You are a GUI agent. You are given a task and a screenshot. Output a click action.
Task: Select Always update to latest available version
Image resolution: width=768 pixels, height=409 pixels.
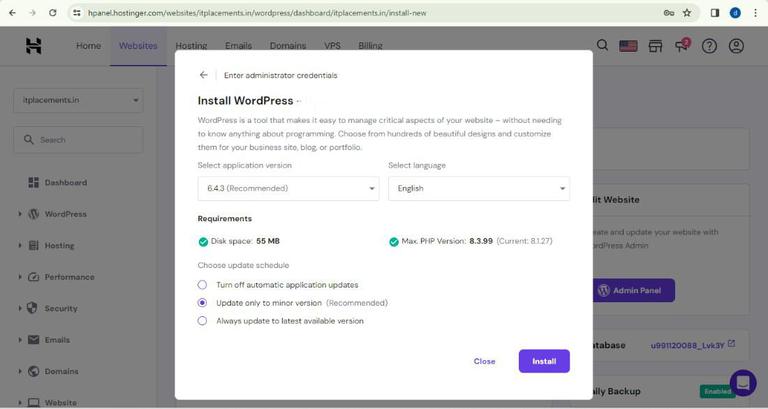[203, 321]
